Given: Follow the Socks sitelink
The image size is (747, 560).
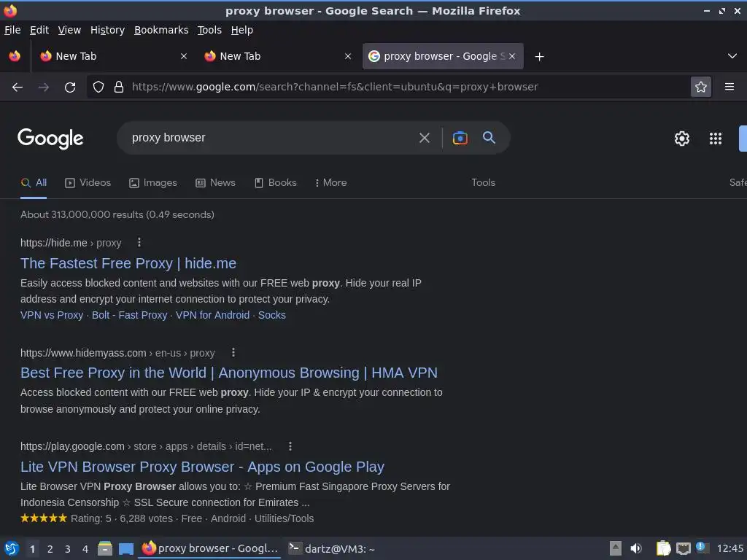Looking at the screenshot, I should 271,315.
